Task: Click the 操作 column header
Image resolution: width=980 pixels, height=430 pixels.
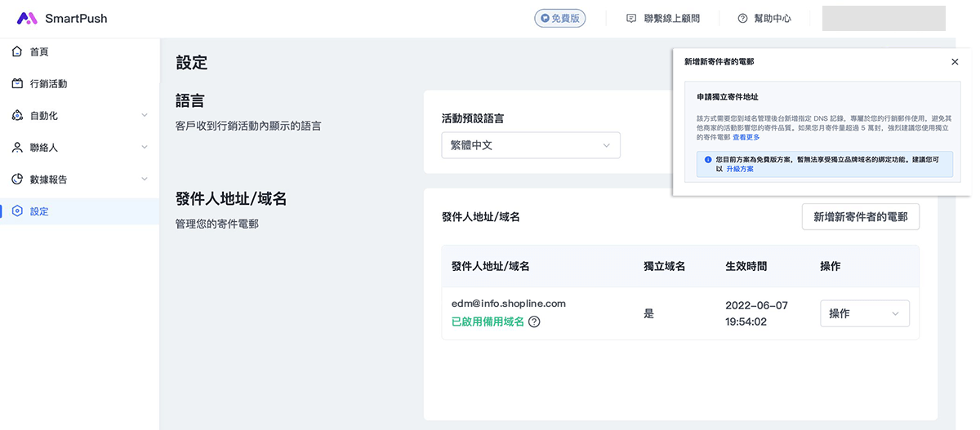Action: (x=831, y=266)
